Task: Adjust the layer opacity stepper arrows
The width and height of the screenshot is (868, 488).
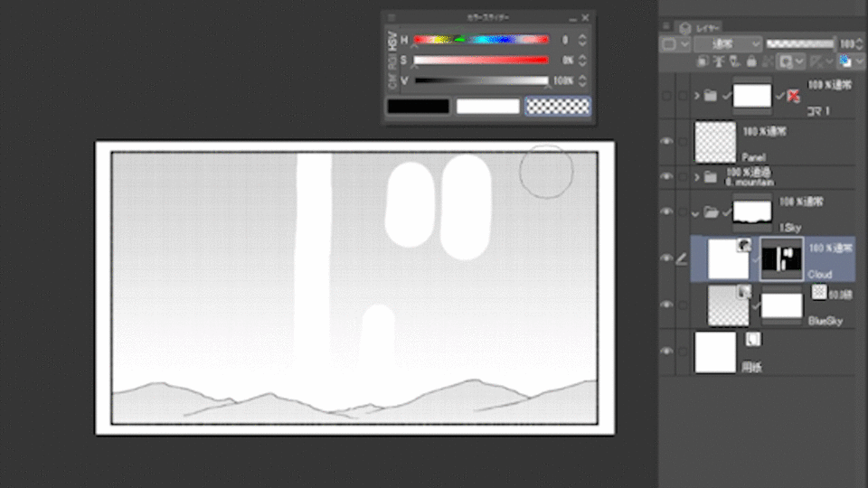Action: tap(860, 43)
